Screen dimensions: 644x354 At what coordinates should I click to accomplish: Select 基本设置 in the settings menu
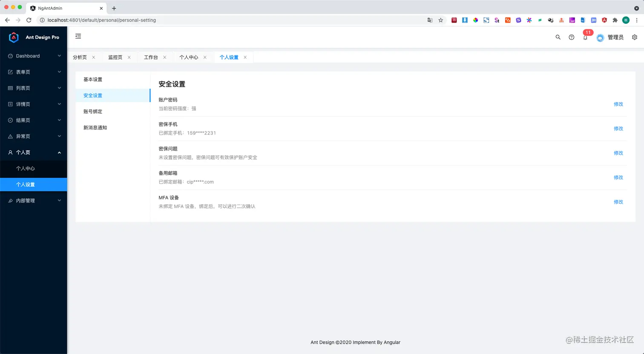pos(113,80)
